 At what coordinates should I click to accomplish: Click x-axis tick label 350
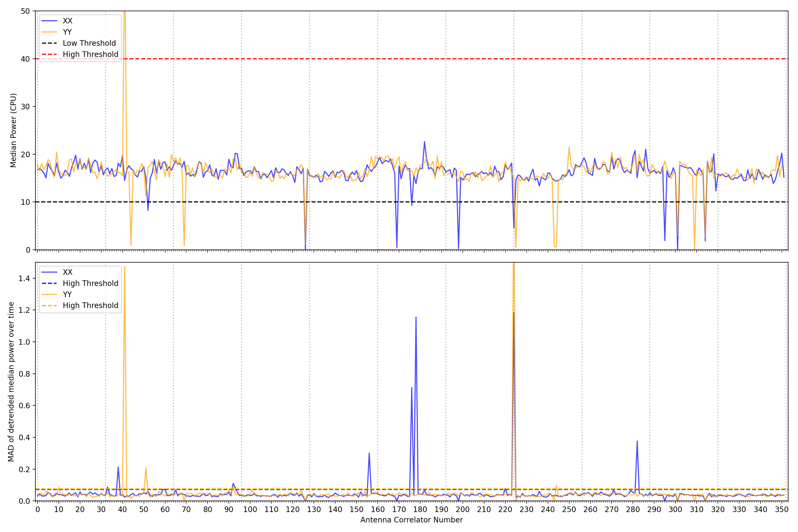click(x=782, y=509)
